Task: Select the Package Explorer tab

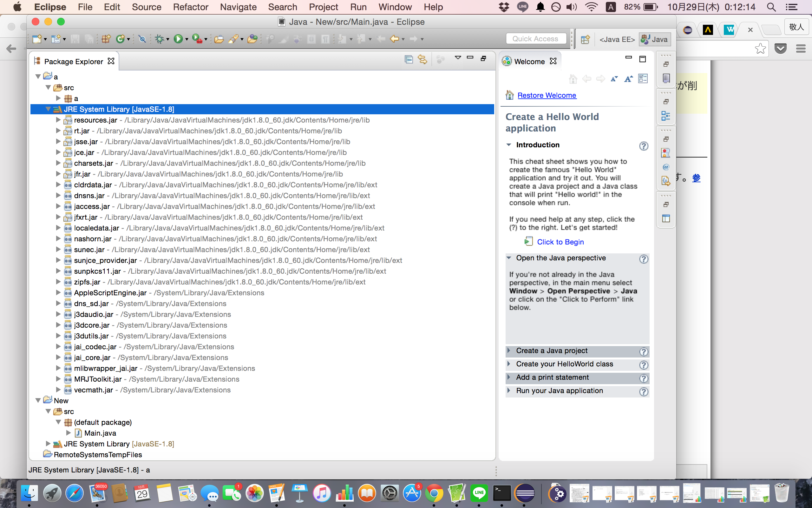Action: [74, 62]
